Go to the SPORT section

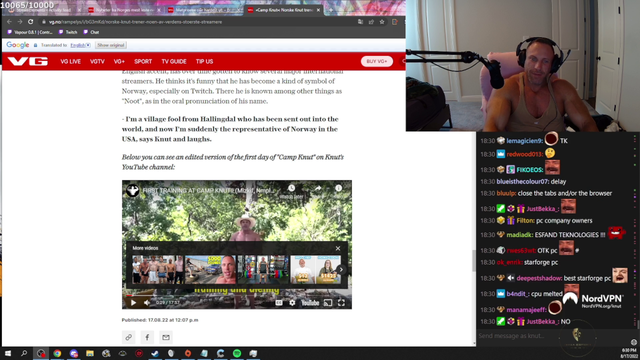tap(143, 61)
